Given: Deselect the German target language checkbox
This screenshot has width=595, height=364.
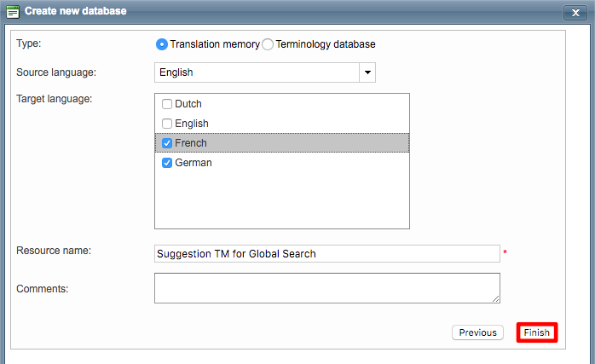Looking at the screenshot, I should [167, 163].
